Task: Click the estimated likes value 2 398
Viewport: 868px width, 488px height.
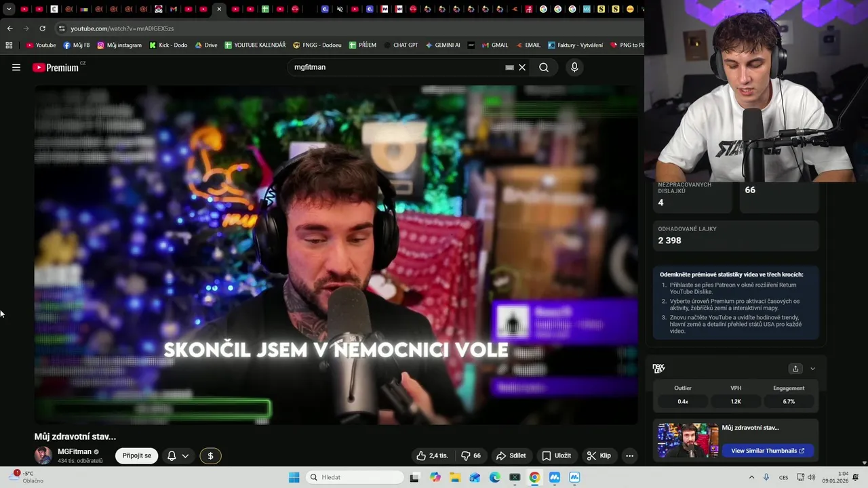Action: pyautogui.click(x=669, y=241)
